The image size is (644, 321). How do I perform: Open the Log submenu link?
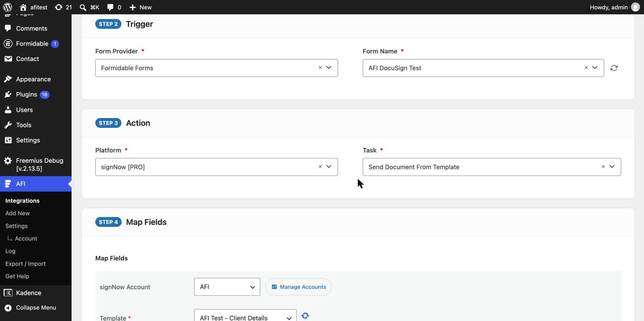[10, 251]
